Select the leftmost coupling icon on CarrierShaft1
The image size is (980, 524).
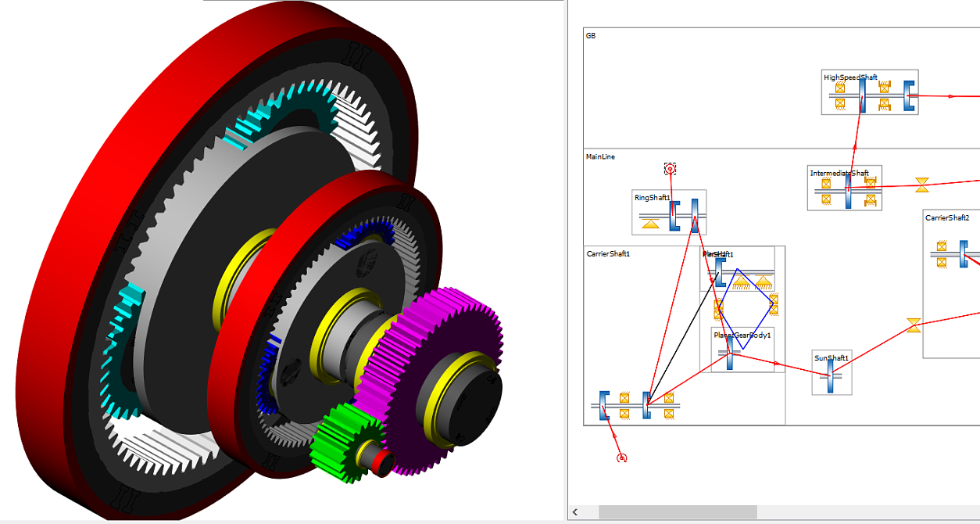[x=604, y=405]
